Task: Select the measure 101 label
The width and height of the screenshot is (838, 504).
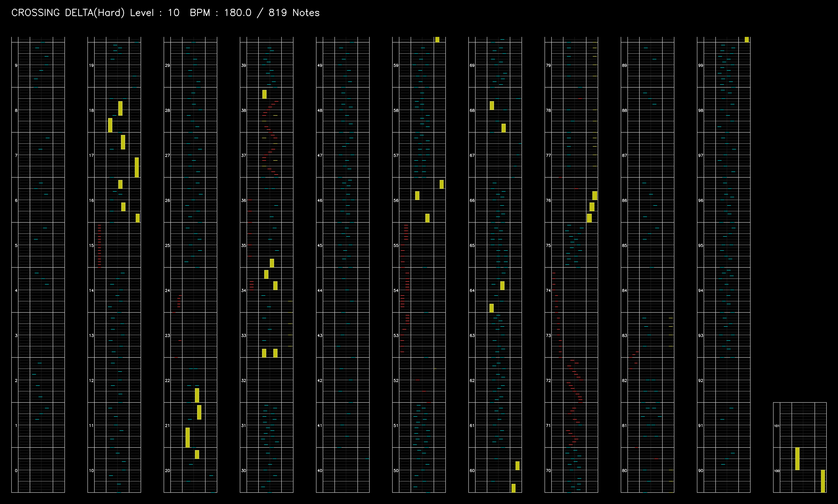Action: pyautogui.click(x=777, y=426)
